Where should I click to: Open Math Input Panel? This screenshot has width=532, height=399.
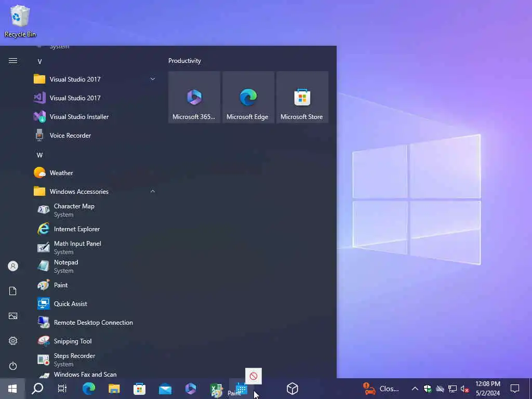pyautogui.click(x=95, y=248)
